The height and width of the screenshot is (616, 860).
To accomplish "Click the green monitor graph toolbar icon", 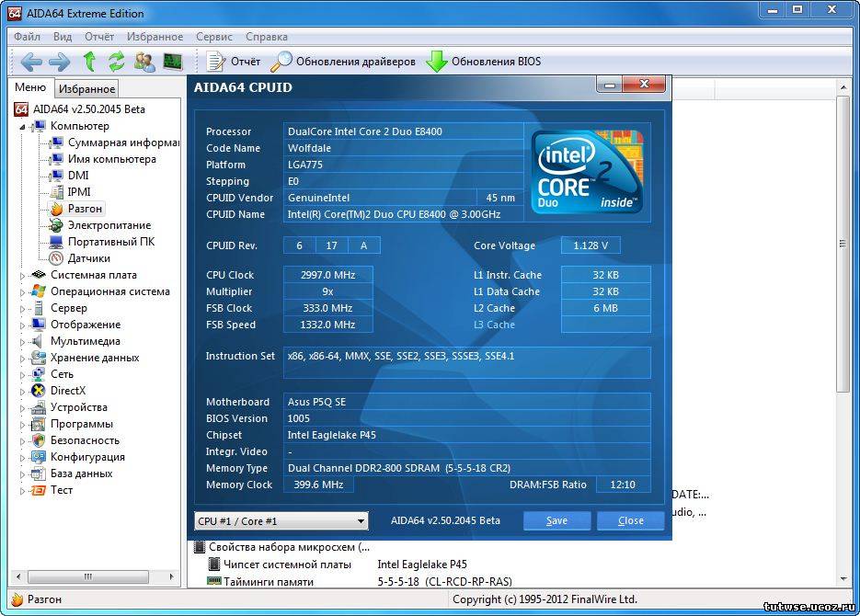I will 172,62.
